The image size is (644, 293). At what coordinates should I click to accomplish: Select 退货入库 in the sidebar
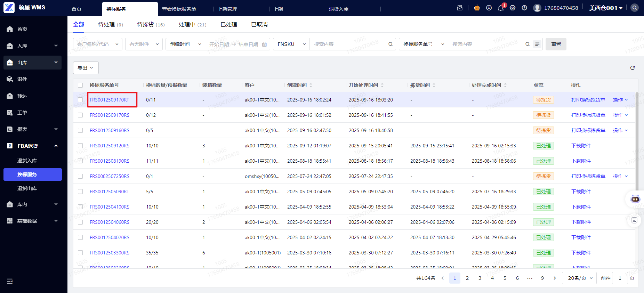[x=27, y=161]
